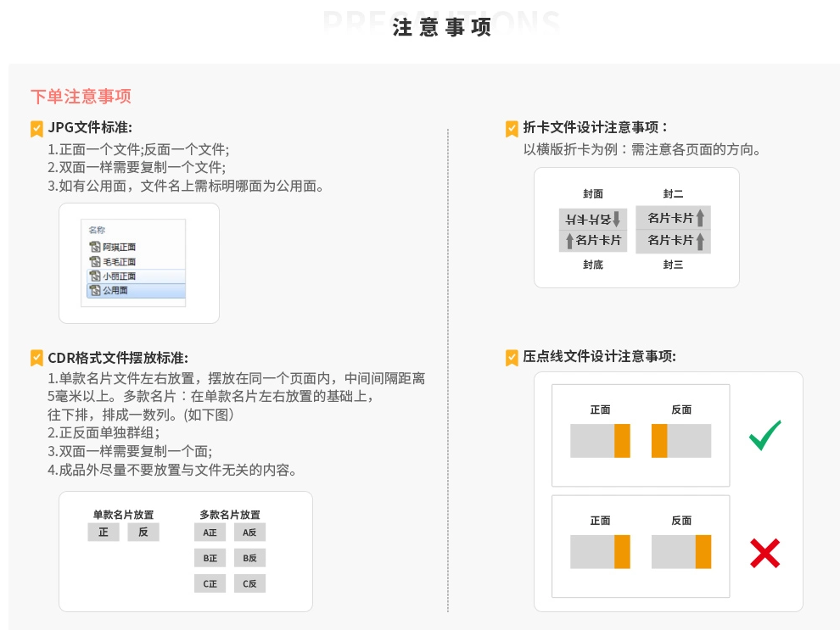Click the 反 box under 单款名片放置

coord(143,532)
